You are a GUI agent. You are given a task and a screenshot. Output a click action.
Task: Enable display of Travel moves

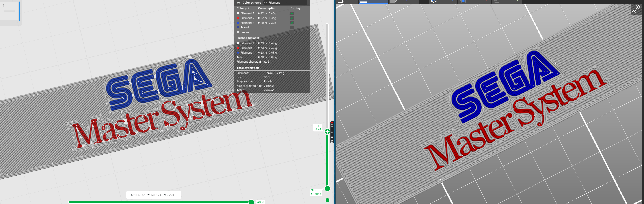(292, 28)
